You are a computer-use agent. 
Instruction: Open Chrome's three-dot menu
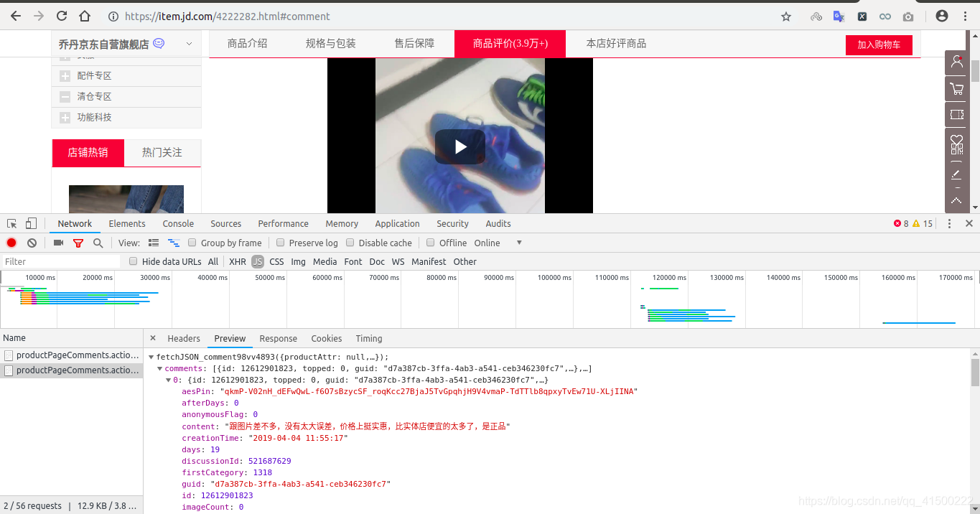point(964,16)
